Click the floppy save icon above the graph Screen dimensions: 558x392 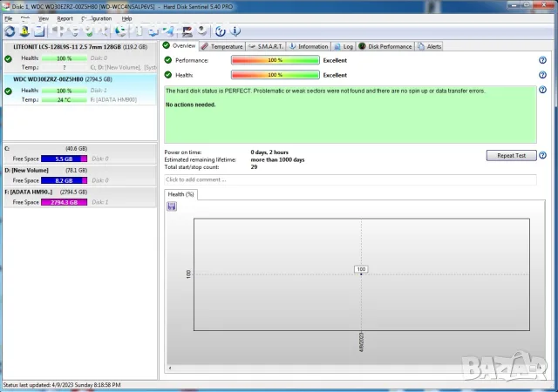(x=172, y=206)
